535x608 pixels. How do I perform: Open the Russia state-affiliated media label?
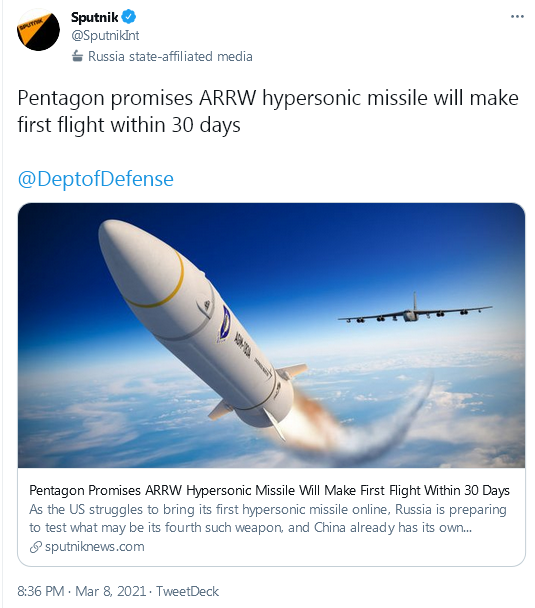pyautogui.click(x=170, y=57)
